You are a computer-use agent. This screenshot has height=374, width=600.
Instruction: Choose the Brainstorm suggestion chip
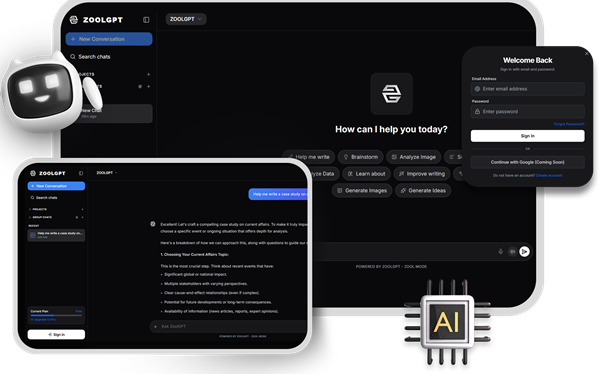(360, 157)
